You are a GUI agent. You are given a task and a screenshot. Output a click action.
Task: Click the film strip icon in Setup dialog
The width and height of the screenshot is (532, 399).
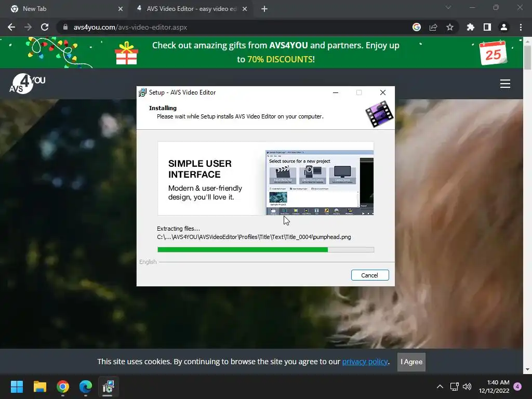click(379, 114)
